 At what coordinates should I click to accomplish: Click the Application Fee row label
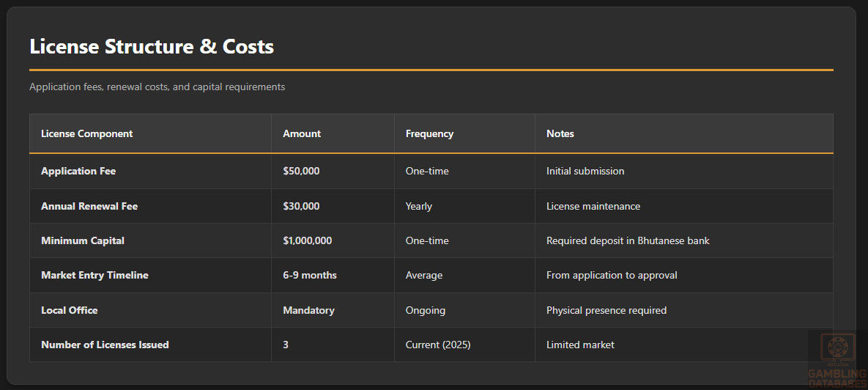click(x=78, y=171)
